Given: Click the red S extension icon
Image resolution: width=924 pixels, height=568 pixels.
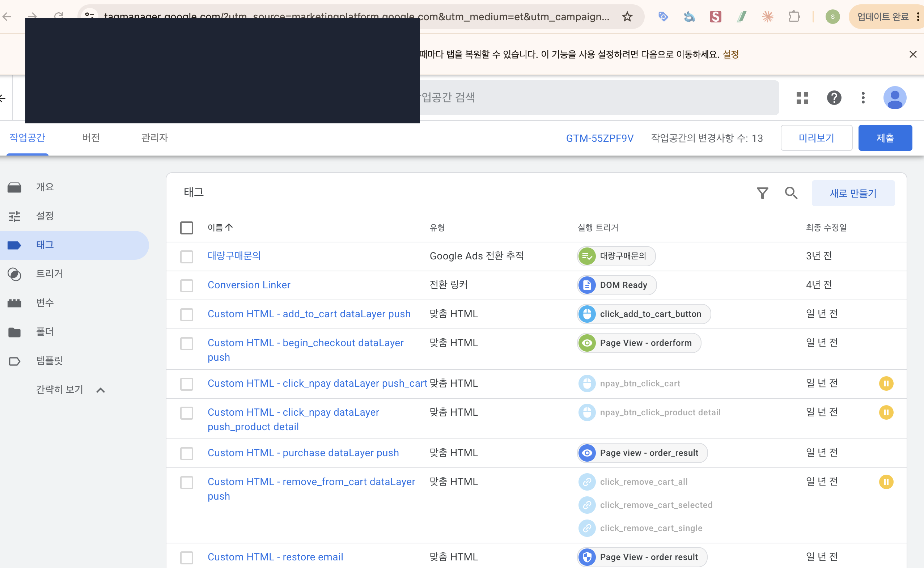Looking at the screenshot, I should 716,17.
